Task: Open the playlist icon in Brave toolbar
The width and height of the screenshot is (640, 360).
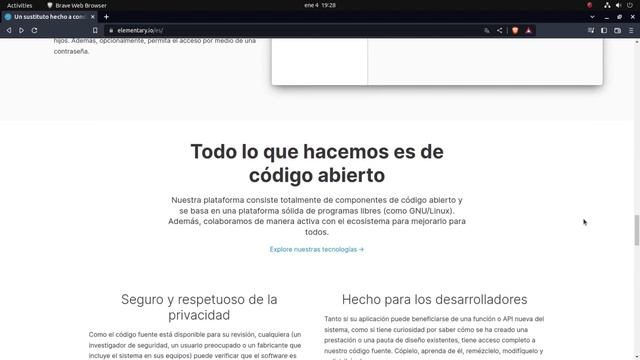Action: pos(591,30)
